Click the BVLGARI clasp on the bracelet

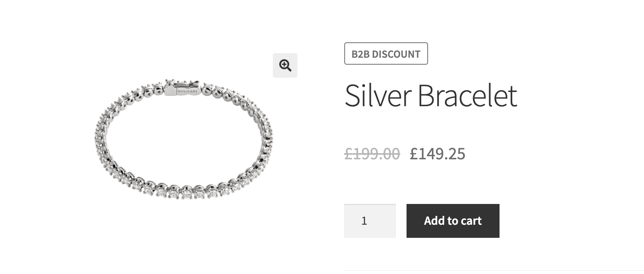tap(183, 89)
